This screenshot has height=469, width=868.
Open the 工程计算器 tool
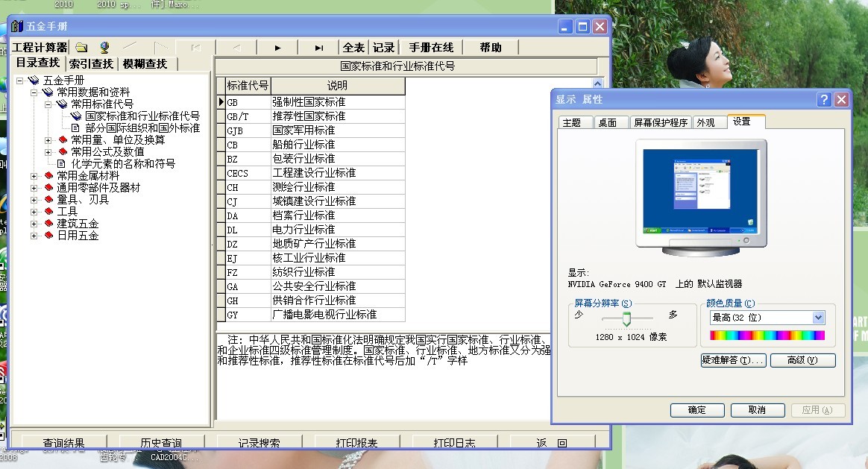tap(40, 48)
